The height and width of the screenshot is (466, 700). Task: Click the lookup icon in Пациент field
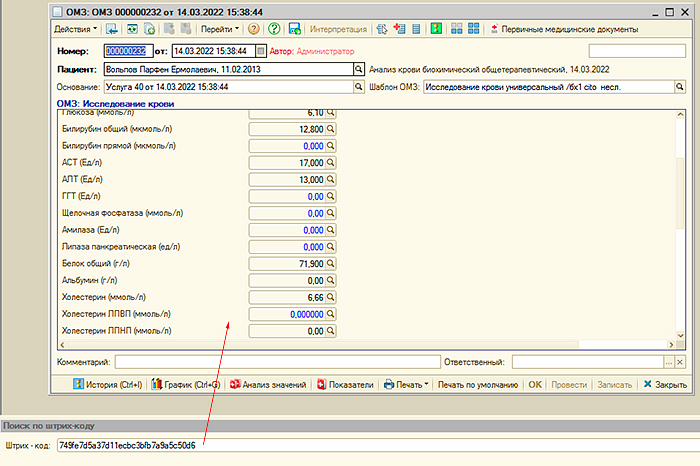[358, 70]
